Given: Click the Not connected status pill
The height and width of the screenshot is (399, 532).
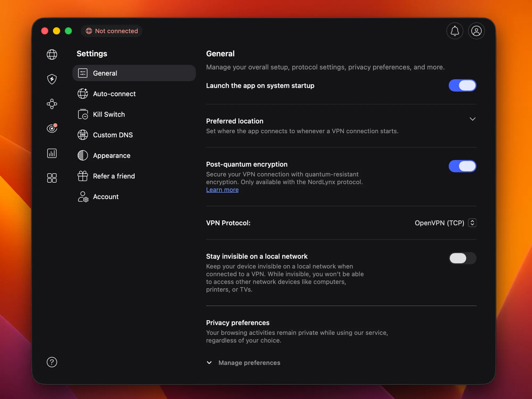Looking at the screenshot, I should [111, 31].
